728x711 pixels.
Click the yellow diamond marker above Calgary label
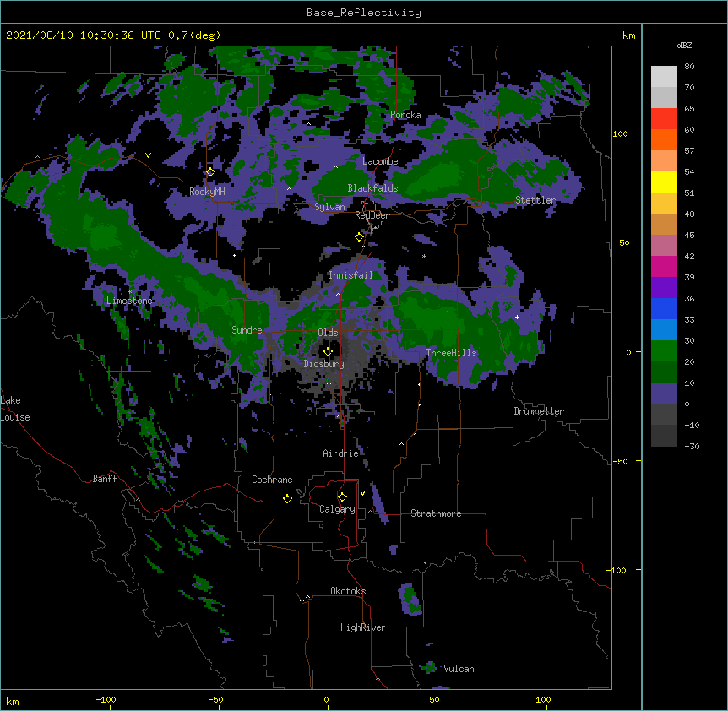(x=342, y=497)
